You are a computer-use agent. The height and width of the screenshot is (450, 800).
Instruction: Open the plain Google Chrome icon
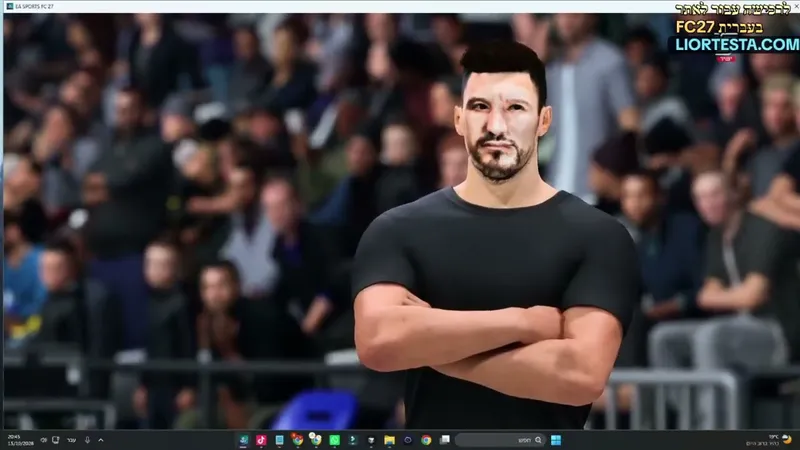coord(426,440)
